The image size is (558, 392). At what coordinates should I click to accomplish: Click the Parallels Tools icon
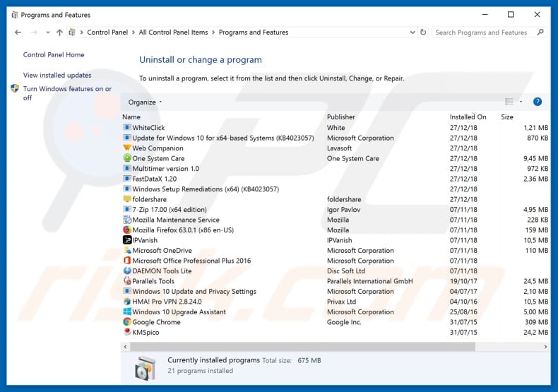click(x=126, y=280)
